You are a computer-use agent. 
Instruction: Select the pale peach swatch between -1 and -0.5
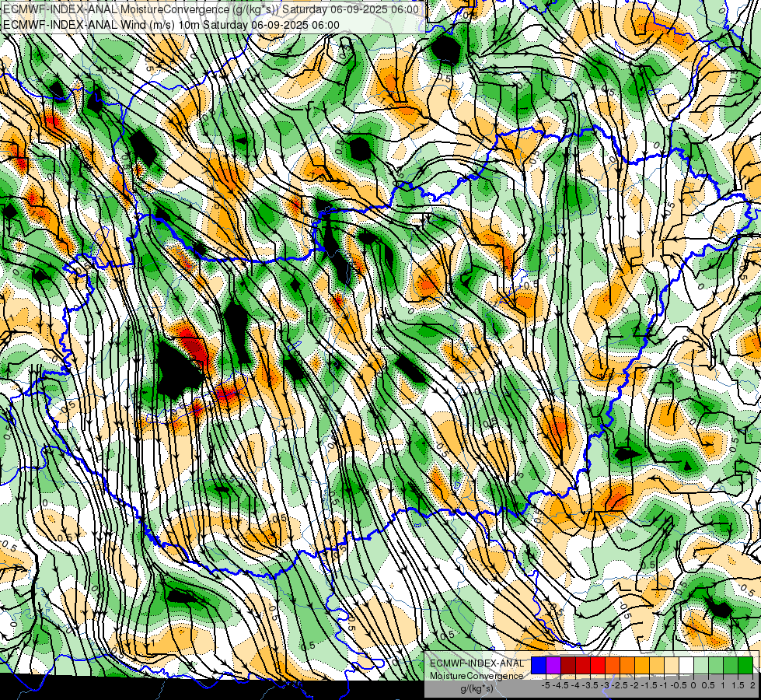pyautogui.click(x=671, y=666)
